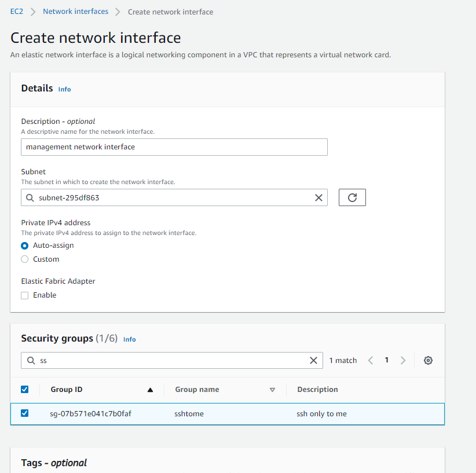Image resolution: width=476 pixels, height=473 pixels.
Task: Toggle the select-all security groups checkbox
Action: 25,389
